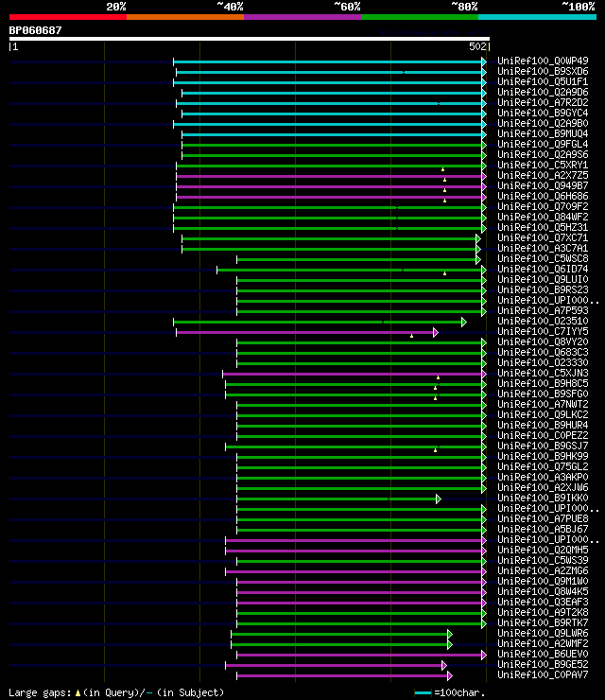Viewport: 605px width, 700px height.
Task: Click the UniRef100_A2ZMG6 label
Action: click(x=543, y=571)
